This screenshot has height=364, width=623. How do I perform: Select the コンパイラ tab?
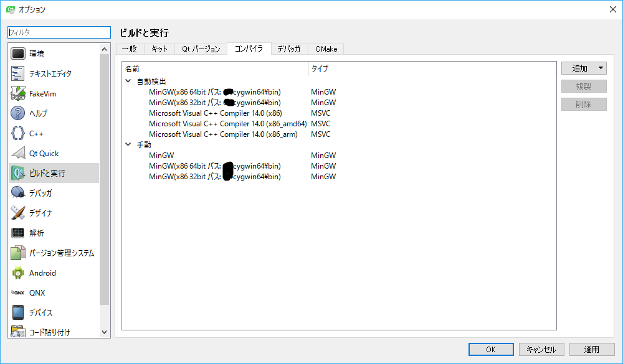[249, 49]
